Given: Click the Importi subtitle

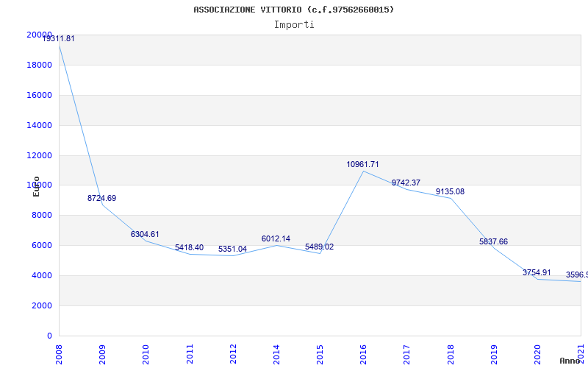Looking at the screenshot, I should tap(294, 25).
